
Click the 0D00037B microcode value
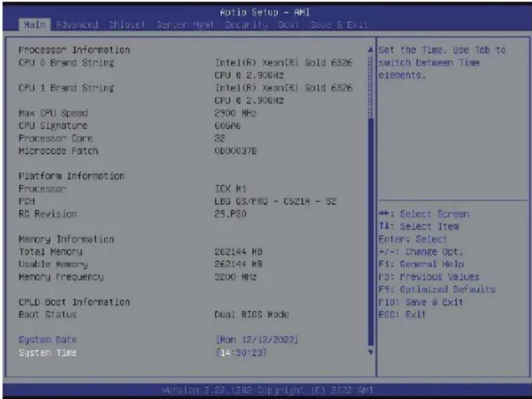coord(236,151)
